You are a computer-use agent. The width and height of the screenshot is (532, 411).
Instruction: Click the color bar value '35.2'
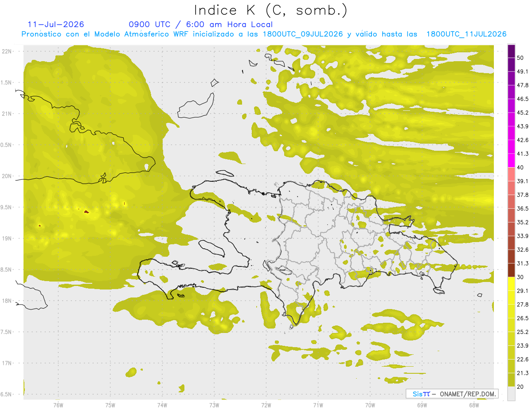(x=523, y=222)
